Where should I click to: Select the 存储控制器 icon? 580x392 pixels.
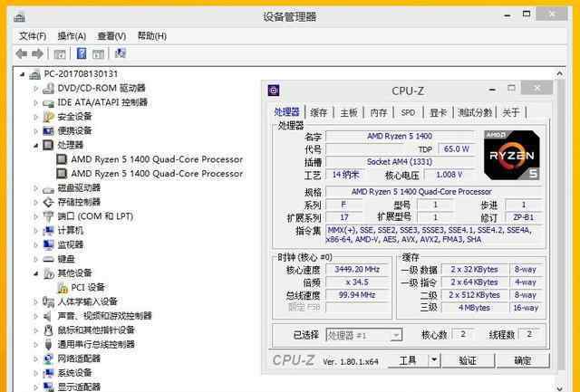pyautogui.click(x=48, y=203)
